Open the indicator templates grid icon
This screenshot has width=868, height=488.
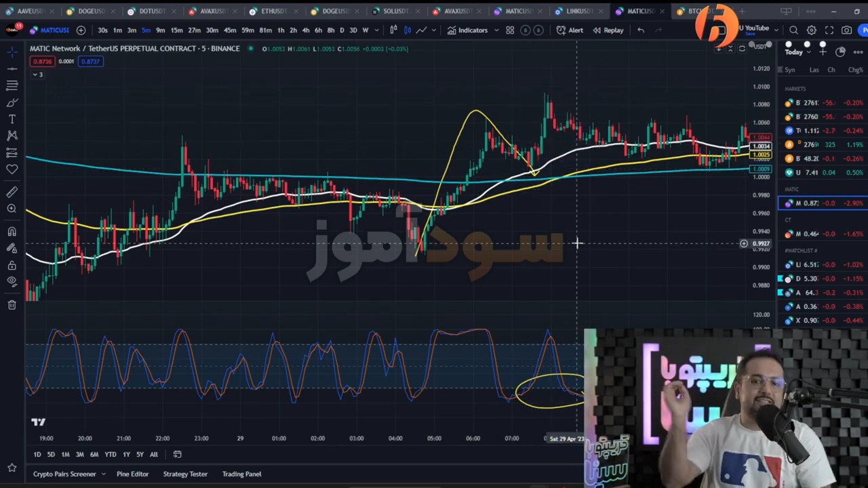click(x=510, y=30)
